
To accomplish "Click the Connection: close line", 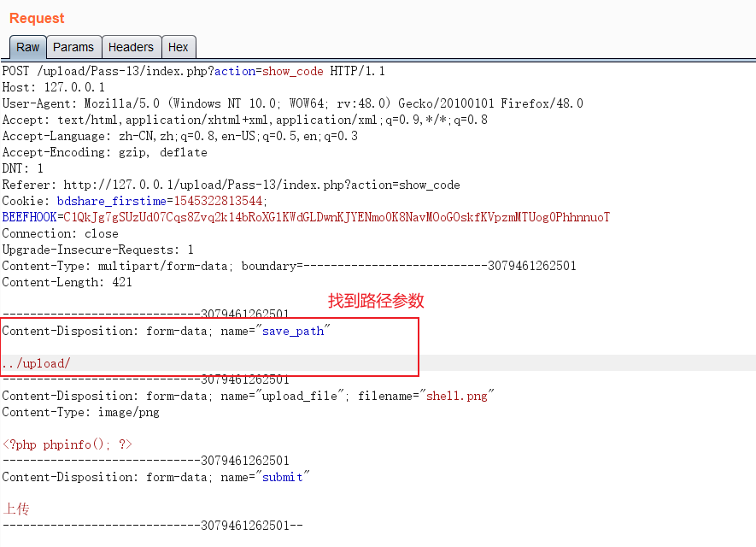I will [61, 234].
